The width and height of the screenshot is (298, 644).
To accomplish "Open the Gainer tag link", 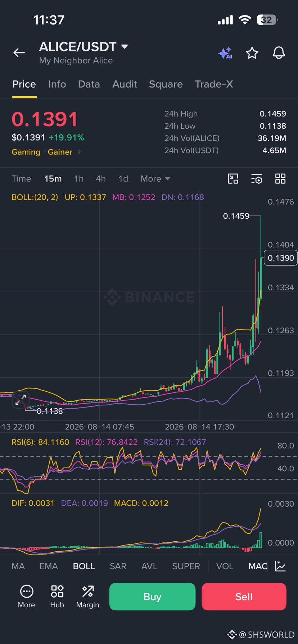I will 60,152.
